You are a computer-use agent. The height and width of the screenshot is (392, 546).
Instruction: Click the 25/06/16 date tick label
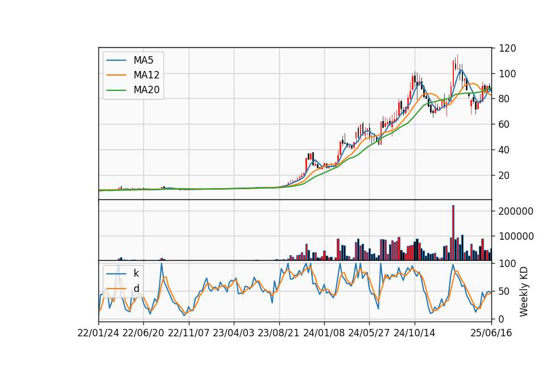(491, 333)
